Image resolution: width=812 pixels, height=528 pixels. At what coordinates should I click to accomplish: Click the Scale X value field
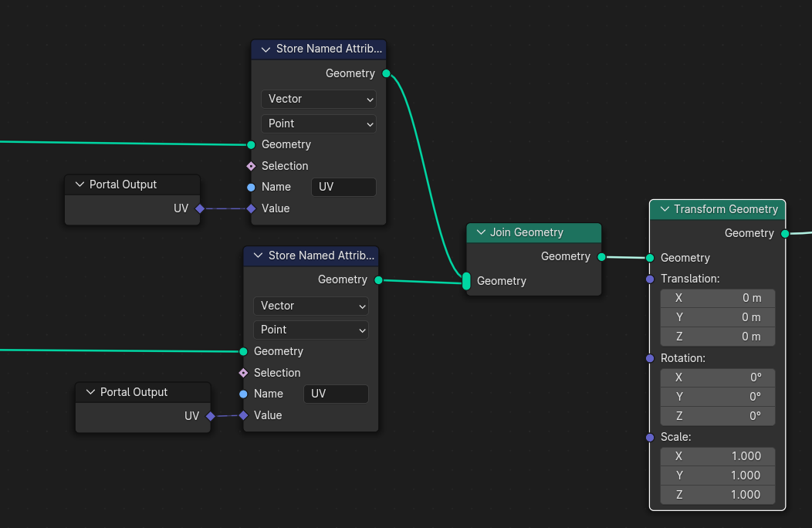718,456
